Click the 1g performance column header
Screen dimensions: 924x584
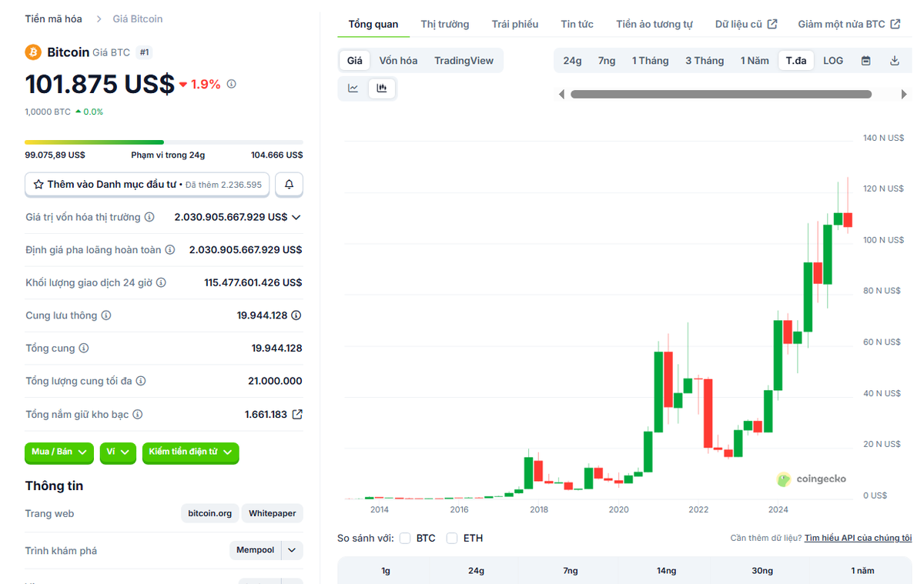[x=385, y=571]
